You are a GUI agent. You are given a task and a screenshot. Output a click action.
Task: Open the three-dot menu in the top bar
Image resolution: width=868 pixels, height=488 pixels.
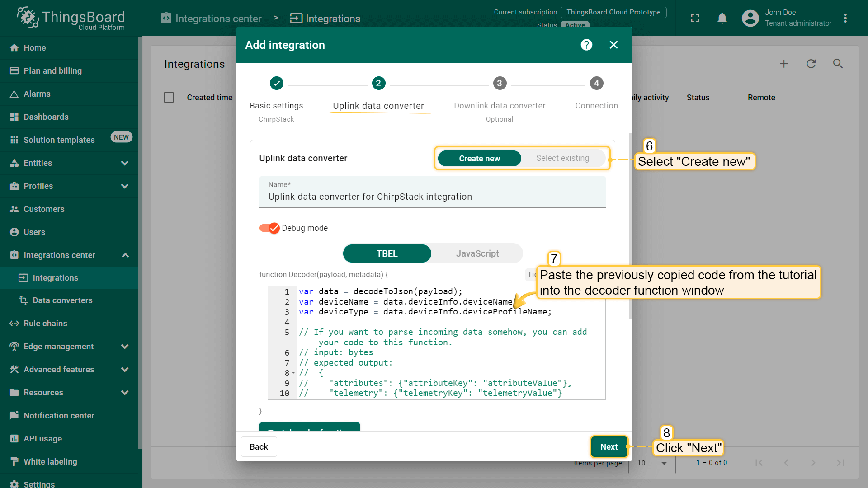(x=846, y=18)
